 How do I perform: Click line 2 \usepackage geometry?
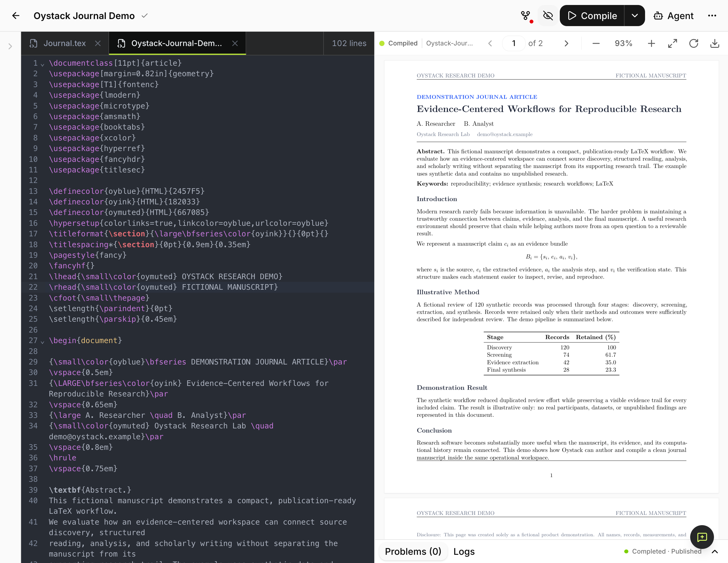coord(131,74)
